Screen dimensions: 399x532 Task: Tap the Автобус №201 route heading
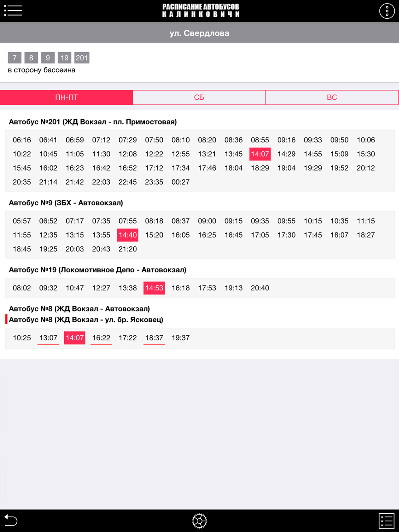tap(93, 122)
